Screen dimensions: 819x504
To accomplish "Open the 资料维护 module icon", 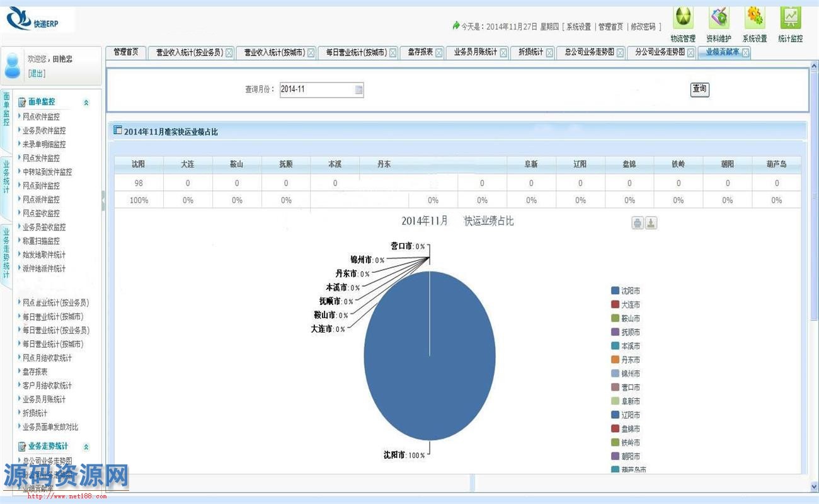I will click(719, 18).
